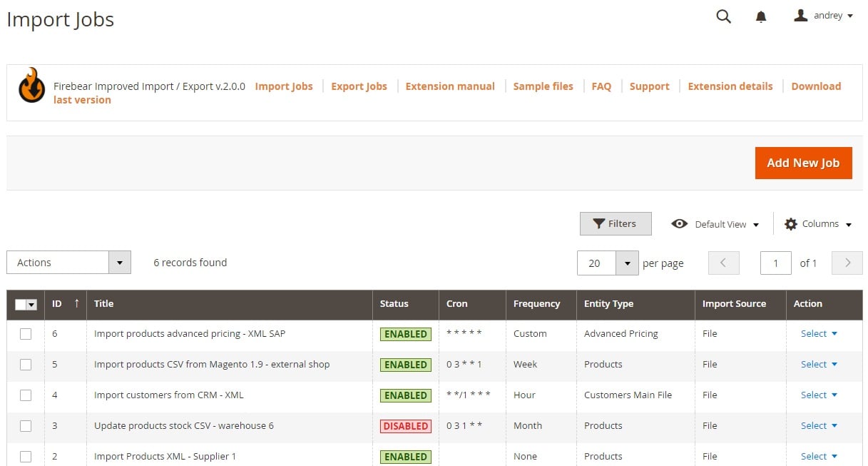
Task: Click inside the page number input field
Action: pyautogui.click(x=775, y=263)
